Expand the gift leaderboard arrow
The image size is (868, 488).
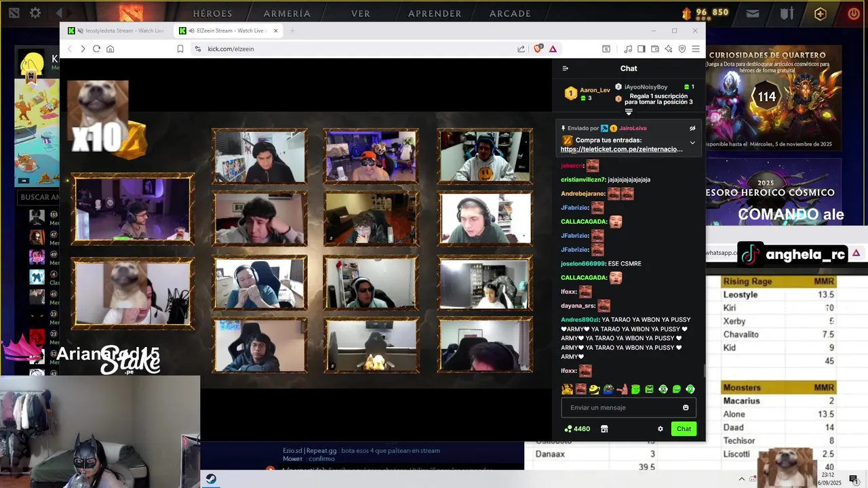coord(629,112)
